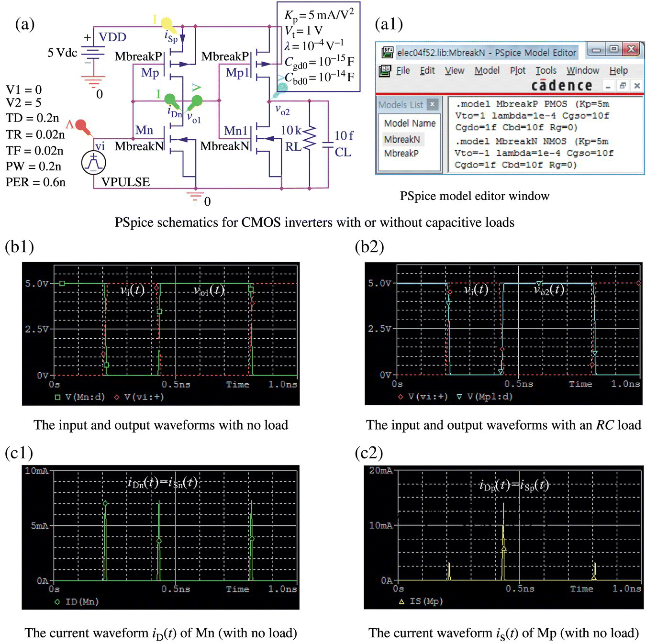
Task: Select the green voltage probe at vo1
Action: pyautogui.click(x=195, y=103)
